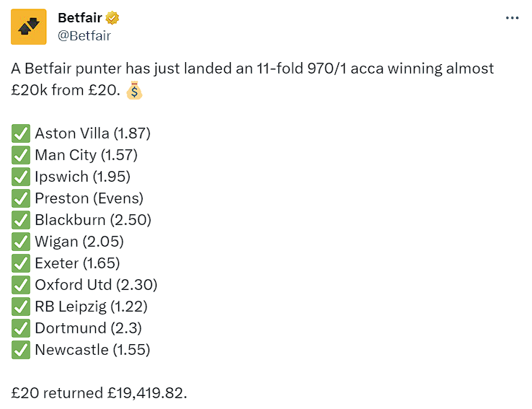Click the green check beside Newcastle
The height and width of the screenshot is (409, 532).
(x=21, y=350)
